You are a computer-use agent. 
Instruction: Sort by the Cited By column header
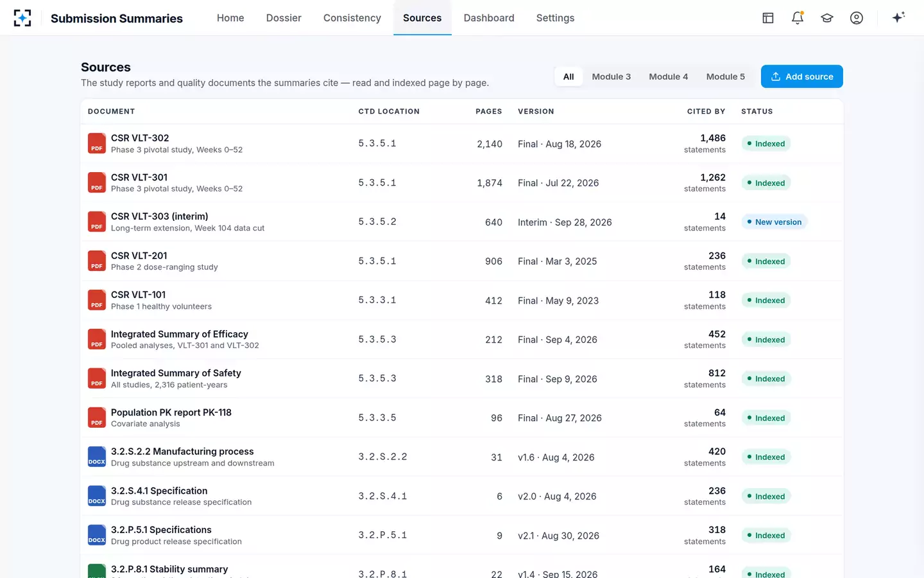point(706,111)
